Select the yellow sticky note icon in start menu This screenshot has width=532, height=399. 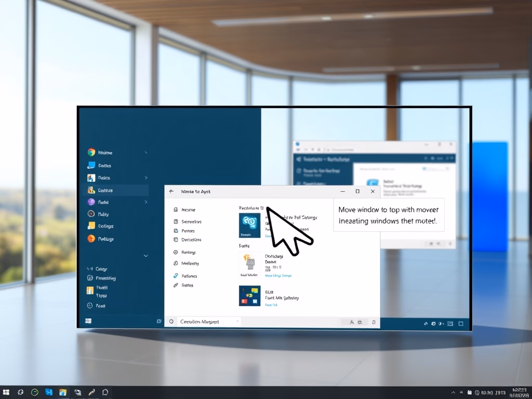click(x=91, y=225)
